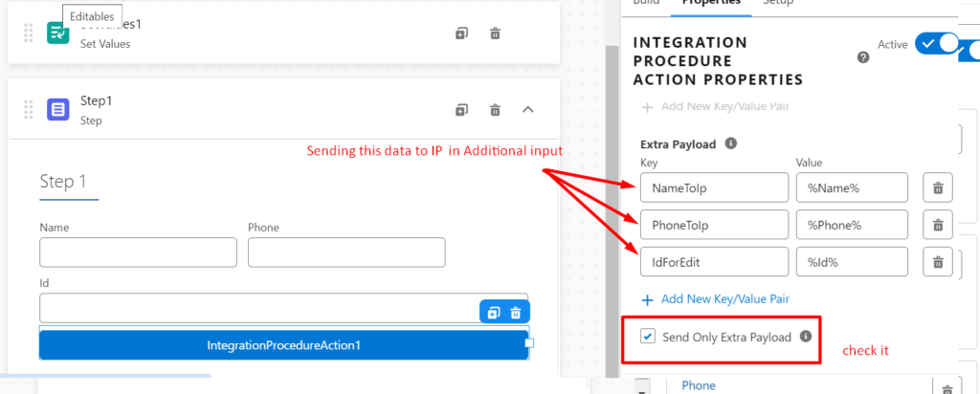Show Send Only Extra Payload info

tap(806, 337)
